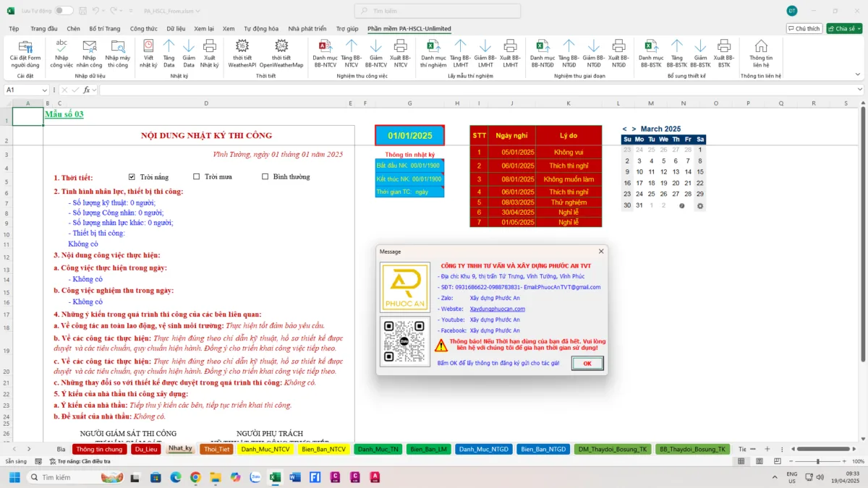The image size is (868, 488).
Task: Click Danh mục BB-NTCV icon
Action: tap(325, 53)
